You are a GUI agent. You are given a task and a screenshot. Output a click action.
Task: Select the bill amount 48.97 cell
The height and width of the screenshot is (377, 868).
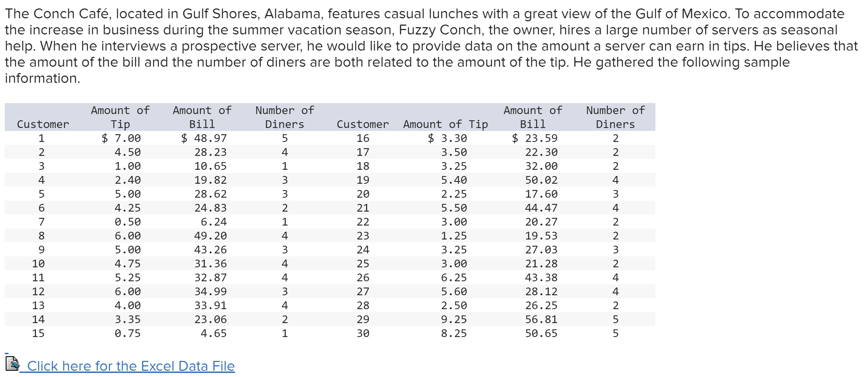(x=204, y=138)
